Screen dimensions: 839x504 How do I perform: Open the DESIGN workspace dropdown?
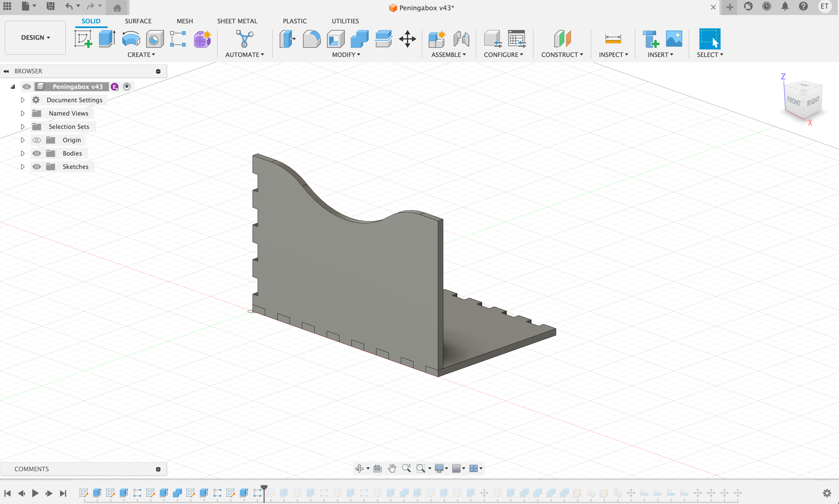[35, 38]
